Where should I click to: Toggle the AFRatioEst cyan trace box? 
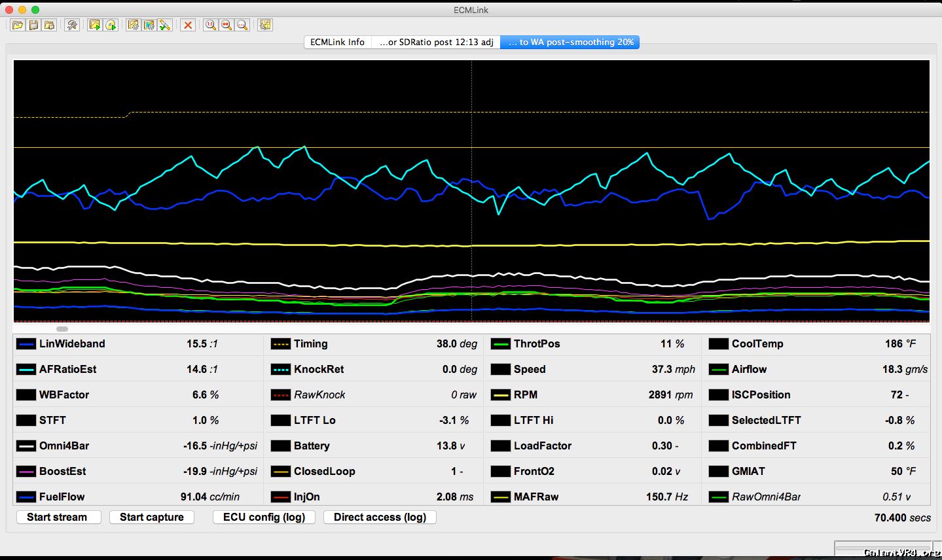26,370
